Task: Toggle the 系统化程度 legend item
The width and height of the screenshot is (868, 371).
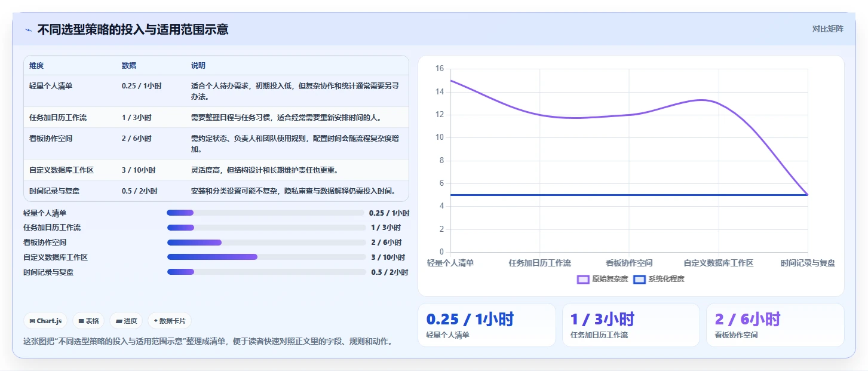Action: 658,279
